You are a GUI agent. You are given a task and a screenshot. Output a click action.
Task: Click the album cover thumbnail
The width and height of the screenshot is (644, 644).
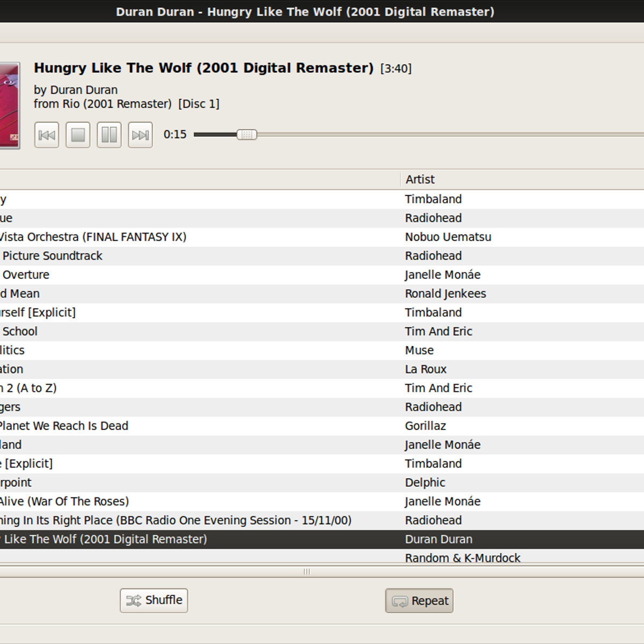click(x=10, y=105)
